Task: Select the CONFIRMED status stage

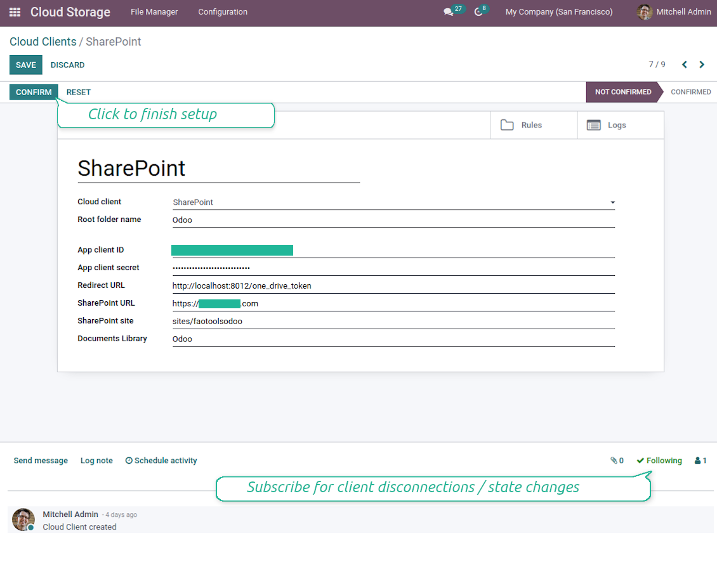Action: click(x=690, y=92)
